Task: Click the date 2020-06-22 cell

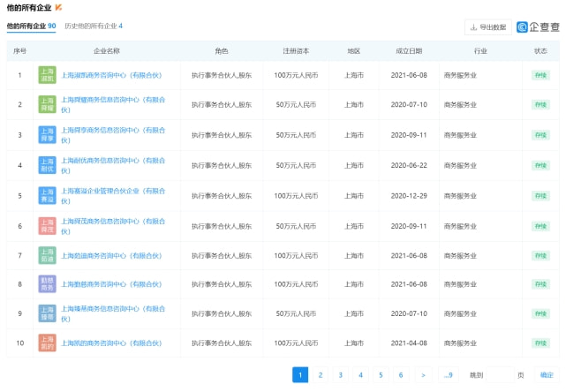Action: (409, 165)
